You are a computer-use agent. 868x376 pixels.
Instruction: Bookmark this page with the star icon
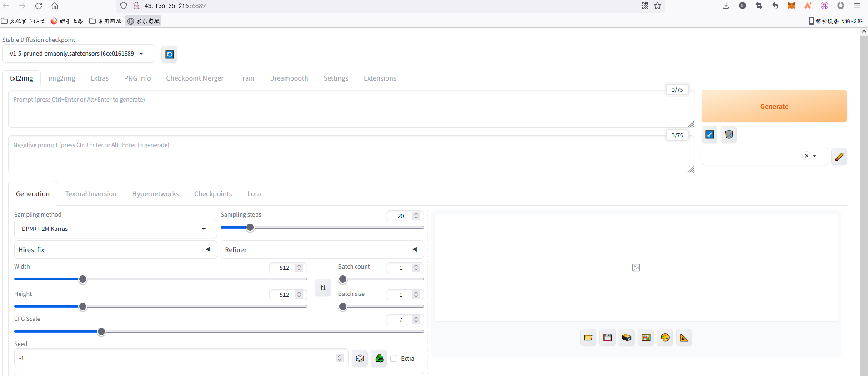[657, 5]
